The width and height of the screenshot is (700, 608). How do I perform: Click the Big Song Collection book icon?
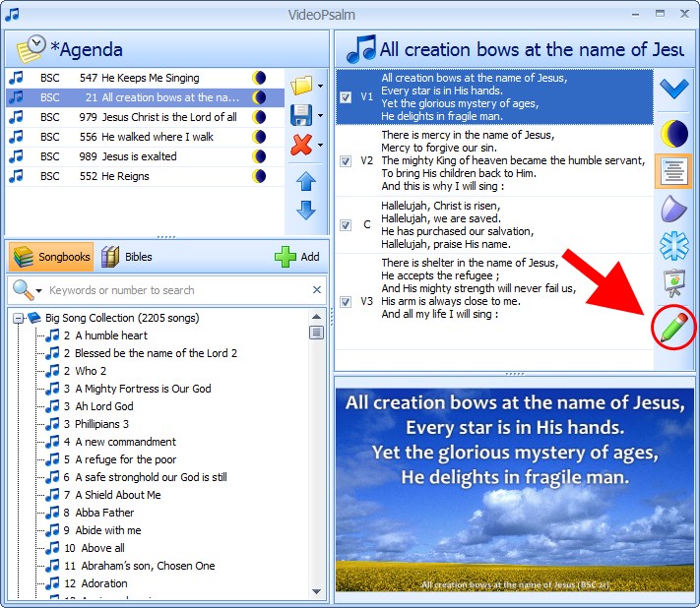tap(34, 318)
